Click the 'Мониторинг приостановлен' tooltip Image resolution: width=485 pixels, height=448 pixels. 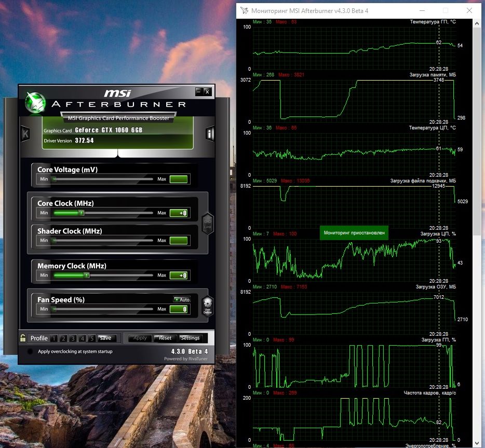(x=354, y=233)
